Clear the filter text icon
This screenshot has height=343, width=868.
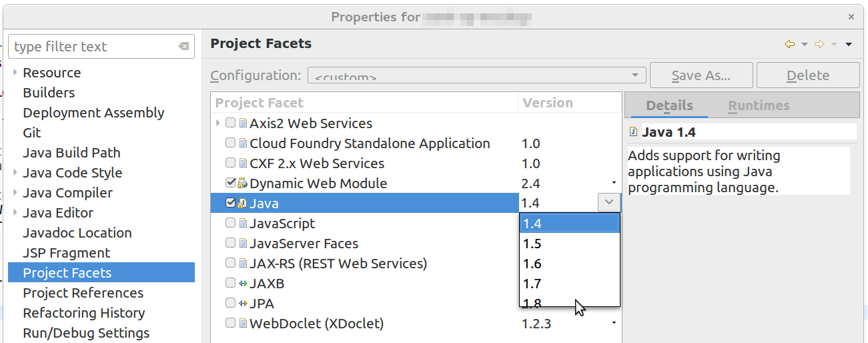point(183,47)
